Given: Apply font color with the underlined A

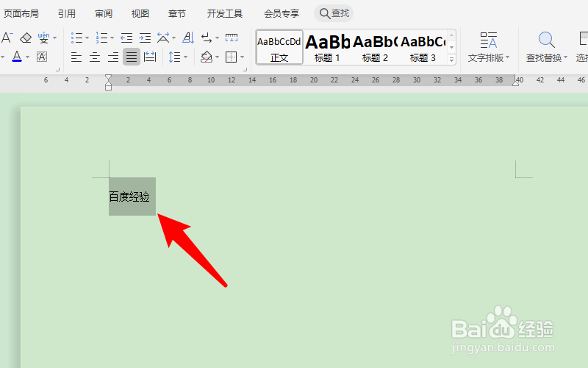Looking at the screenshot, I should click(17, 57).
